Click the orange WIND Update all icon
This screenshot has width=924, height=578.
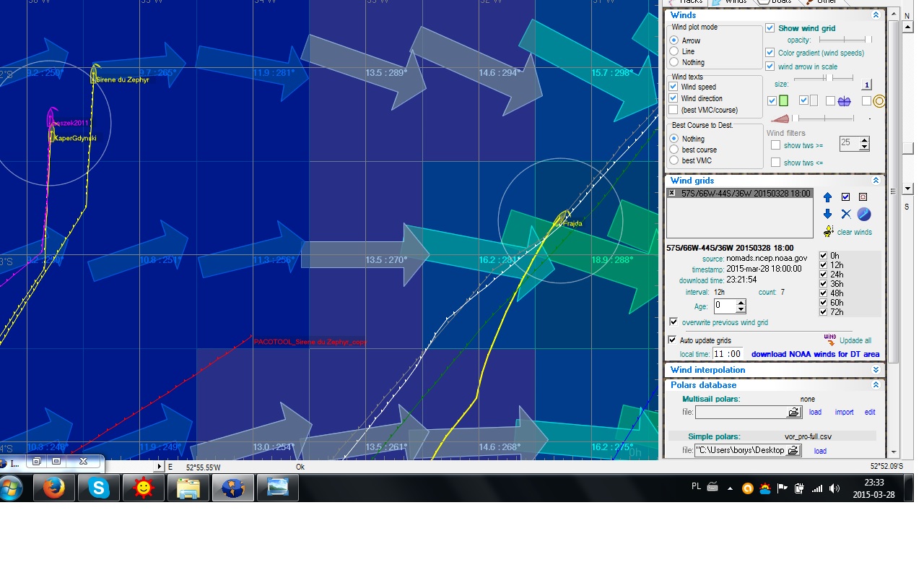[x=830, y=339]
